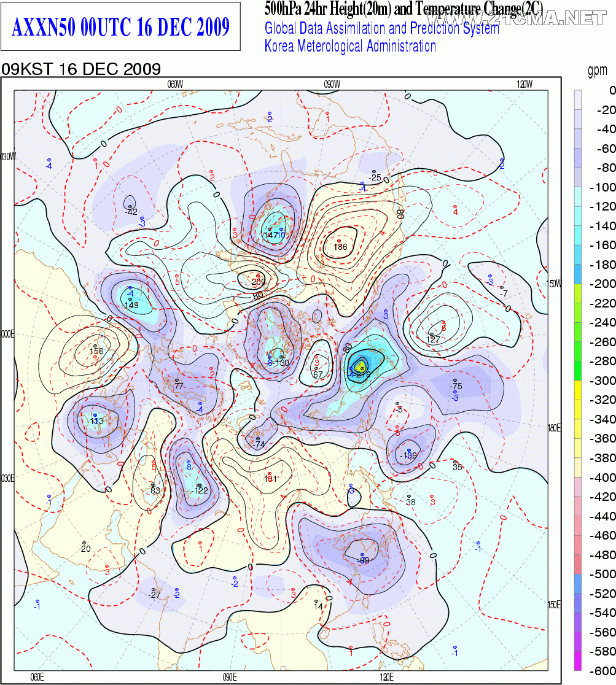The height and width of the screenshot is (685, 616).
Task: Select the 186 height rise center label
Action: pos(341,247)
